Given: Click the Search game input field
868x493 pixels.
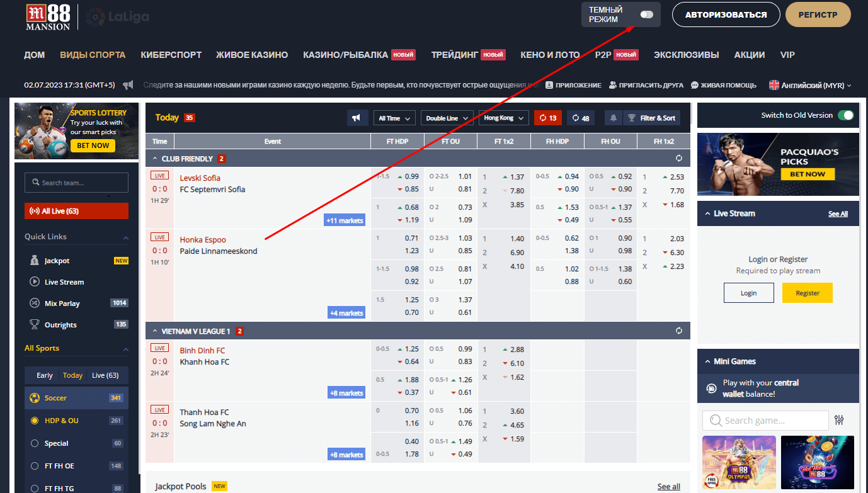Looking at the screenshot, I should tap(765, 420).
